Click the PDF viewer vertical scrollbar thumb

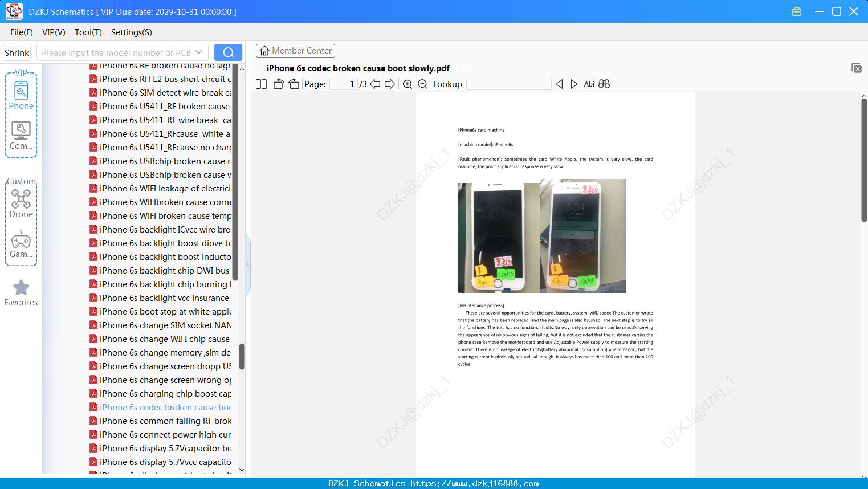click(864, 160)
